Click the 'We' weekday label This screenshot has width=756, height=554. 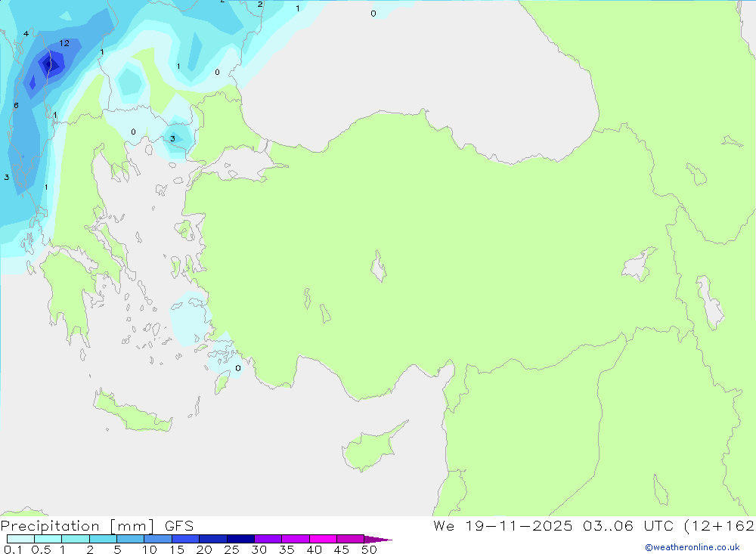coord(444,525)
